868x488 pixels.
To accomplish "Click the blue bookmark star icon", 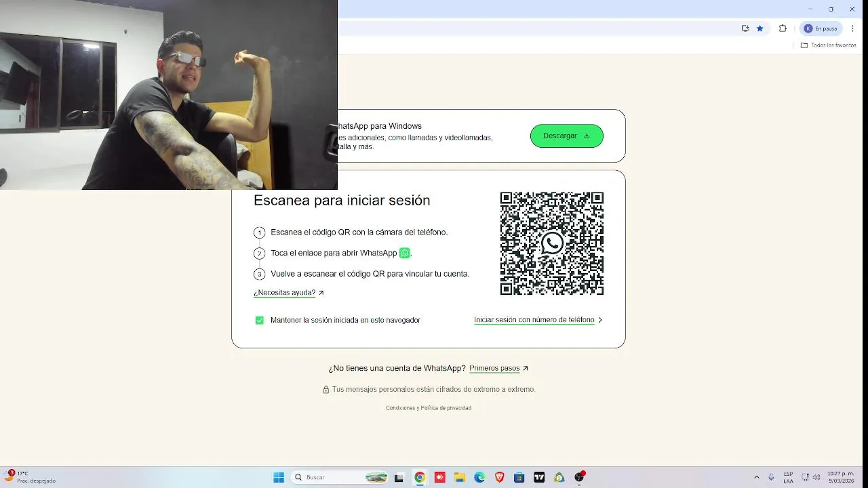I will coord(760,28).
